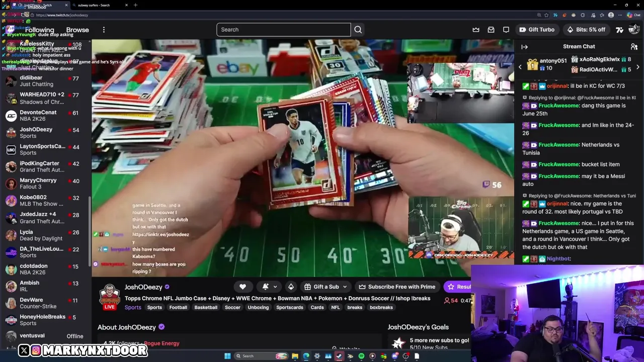Open browser profile avatar icon
Screen dimensions: 644x362
pos(611,15)
